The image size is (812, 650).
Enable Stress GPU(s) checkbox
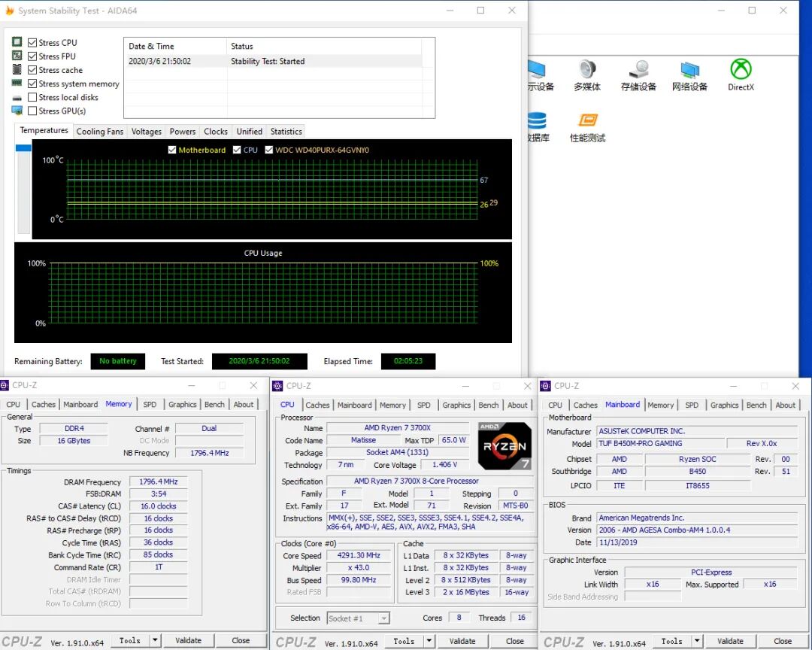pos(32,111)
